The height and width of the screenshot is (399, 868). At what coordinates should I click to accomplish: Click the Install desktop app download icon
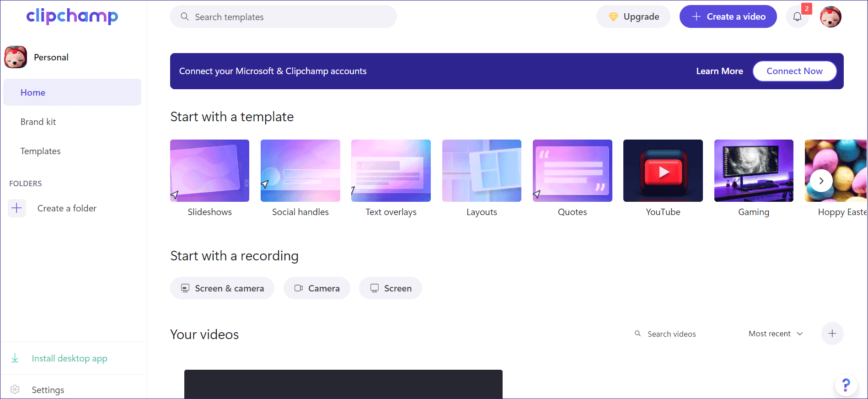click(x=15, y=358)
